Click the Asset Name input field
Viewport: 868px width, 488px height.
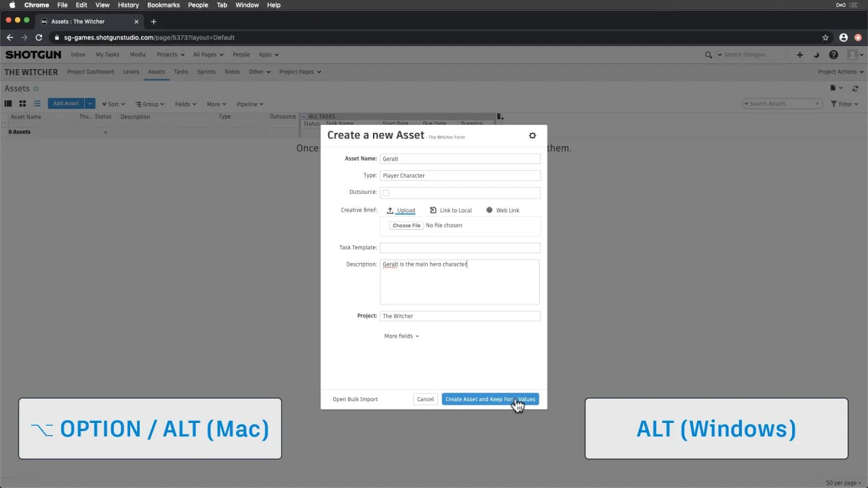coord(460,159)
